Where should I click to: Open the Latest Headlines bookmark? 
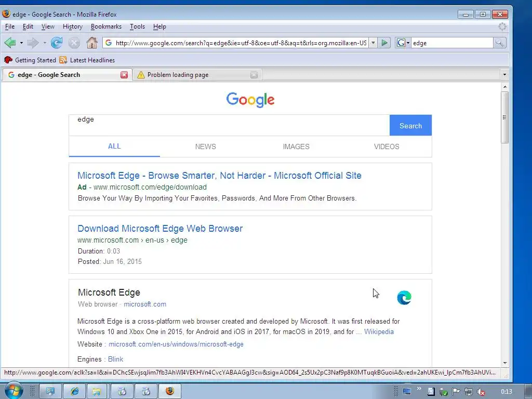coord(87,60)
